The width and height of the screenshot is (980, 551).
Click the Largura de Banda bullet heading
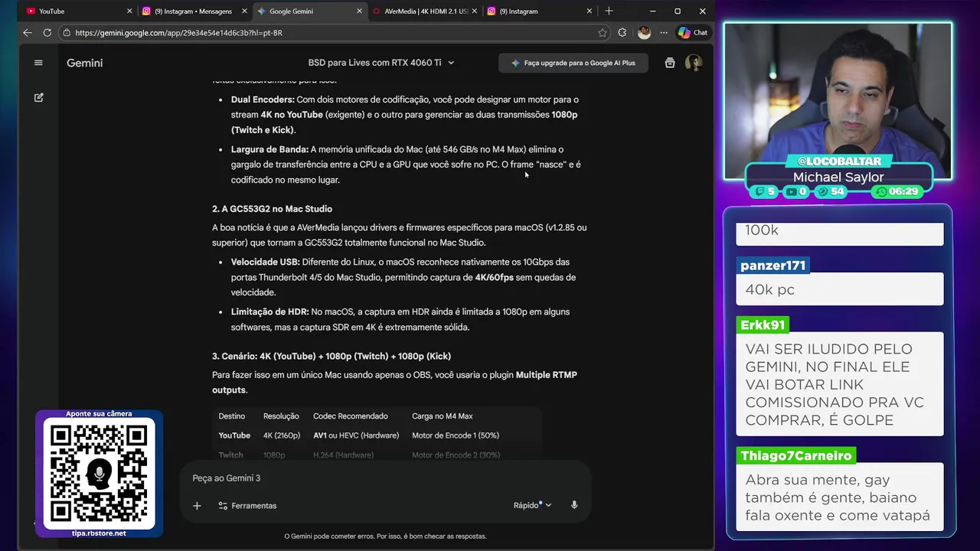[x=269, y=149]
